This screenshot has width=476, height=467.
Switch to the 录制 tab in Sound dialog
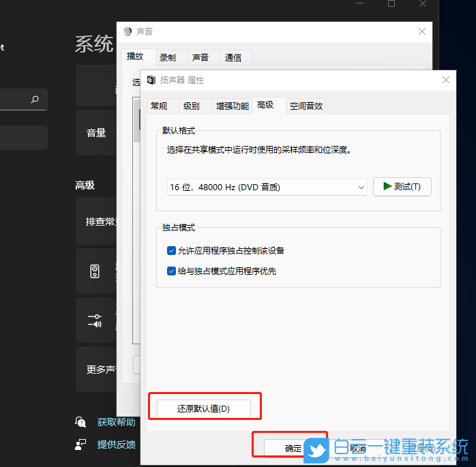pyautogui.click(x=172, y=57)
